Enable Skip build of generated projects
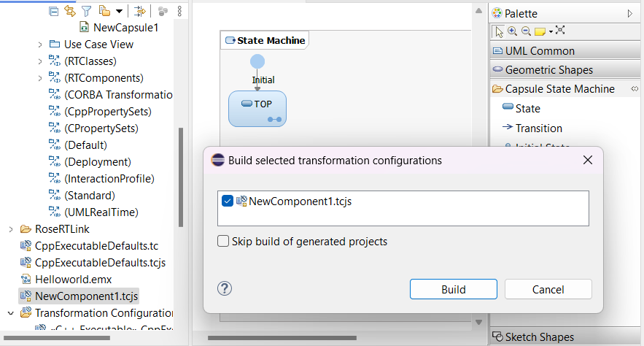Image resolution: width=644 pixels, height=346 pixels. (x=224, y=242)
